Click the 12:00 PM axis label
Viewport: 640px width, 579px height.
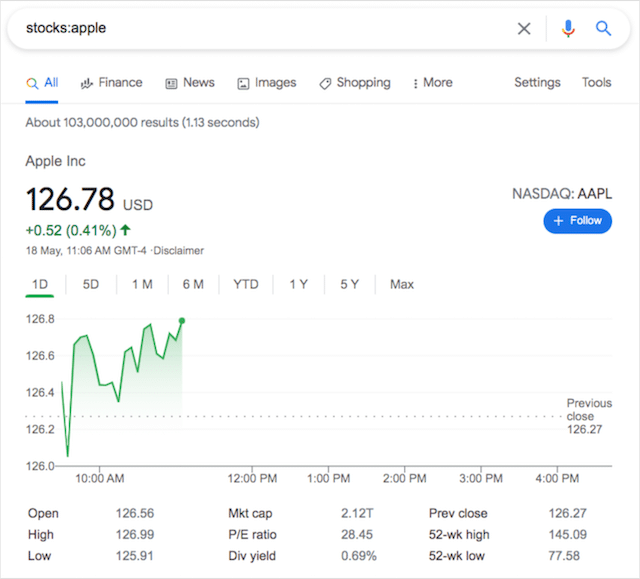[252, 478]
